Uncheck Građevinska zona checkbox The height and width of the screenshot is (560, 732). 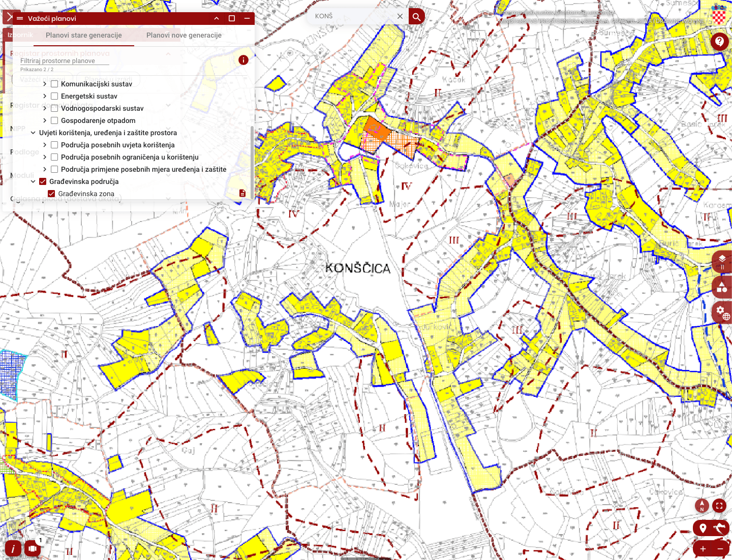pos(51,194)
